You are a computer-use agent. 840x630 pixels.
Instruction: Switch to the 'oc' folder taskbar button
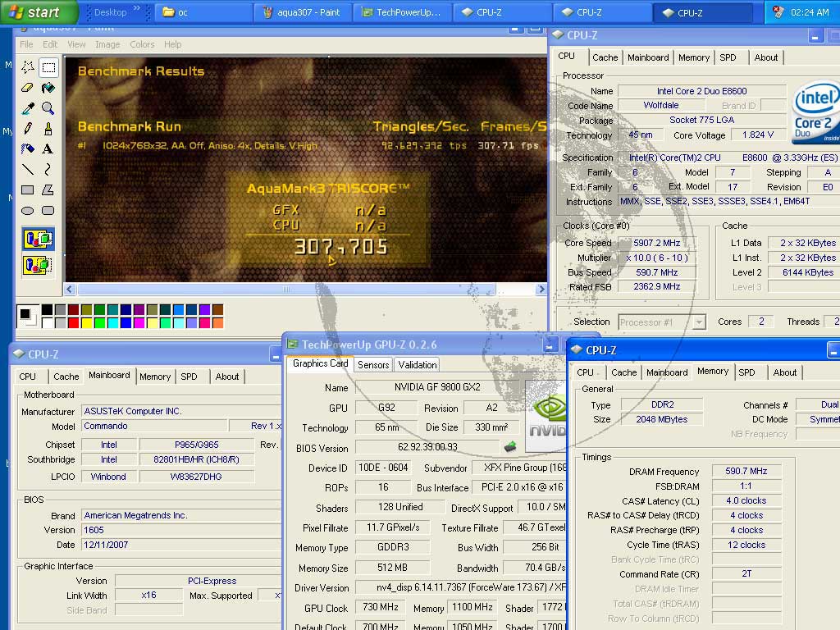pyautogui.click(x=203, y=12)
